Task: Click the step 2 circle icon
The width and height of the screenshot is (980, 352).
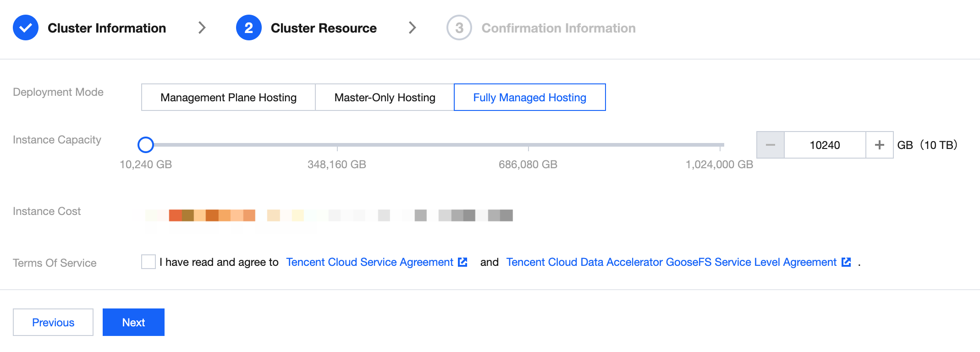Action: pyautogui.click(x=248, y=28)
